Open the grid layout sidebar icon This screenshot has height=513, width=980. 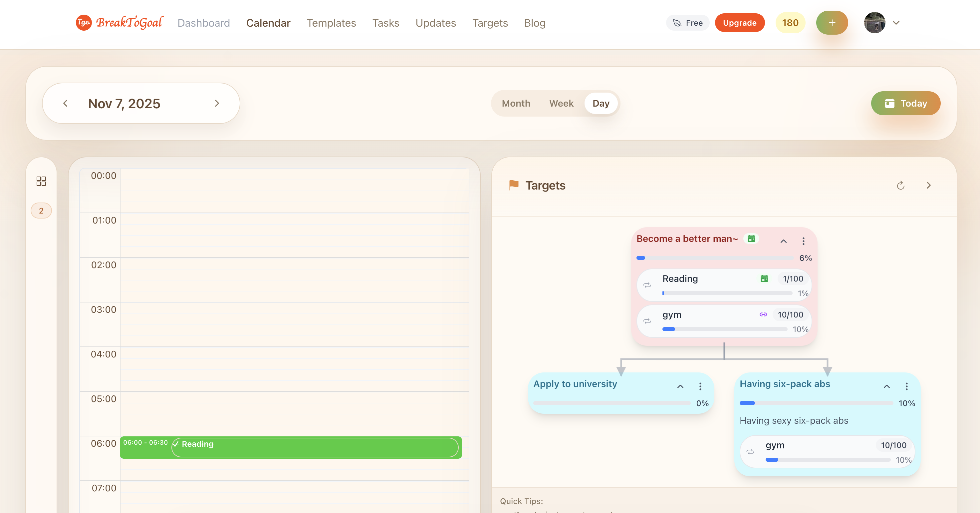click(41, 181)
